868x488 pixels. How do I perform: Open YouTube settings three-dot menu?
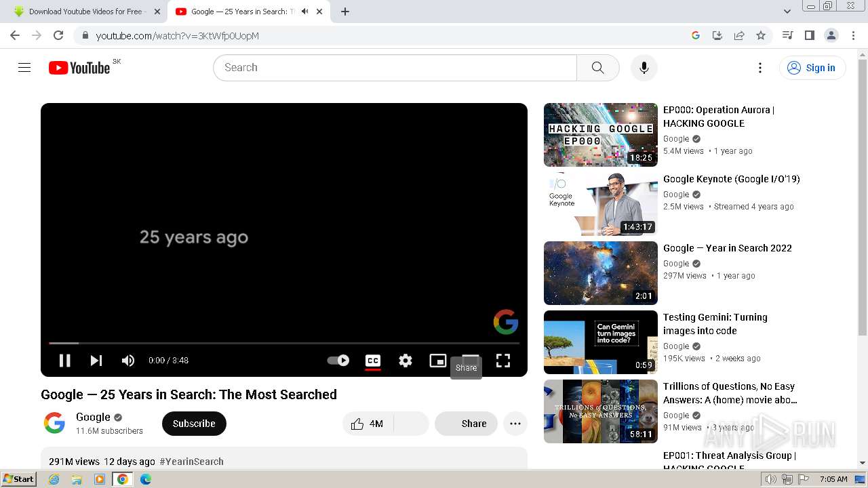coord(760,68)
